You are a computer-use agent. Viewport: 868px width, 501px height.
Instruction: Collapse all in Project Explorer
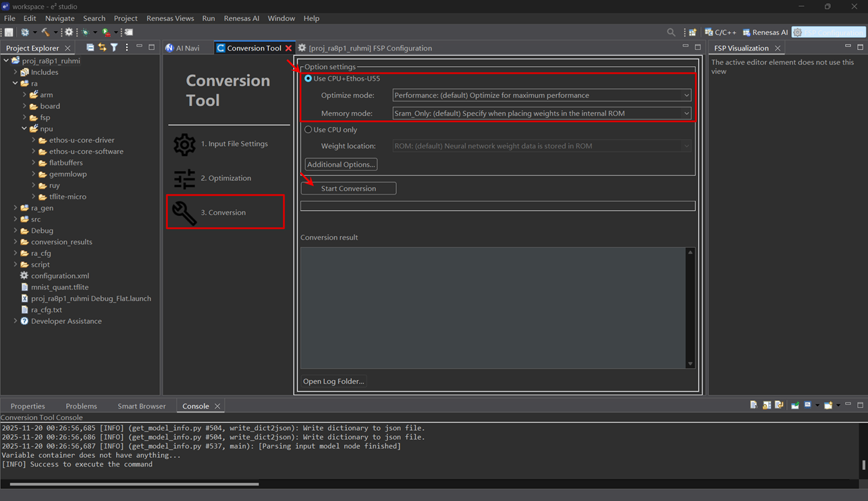[90, 47]
